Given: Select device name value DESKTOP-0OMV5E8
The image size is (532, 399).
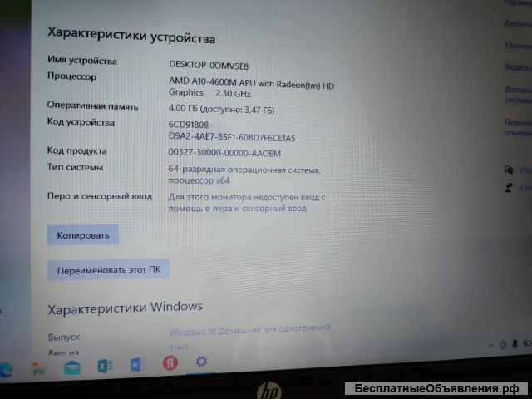Looking at the screenshot, I should click(x=209, y=65).
